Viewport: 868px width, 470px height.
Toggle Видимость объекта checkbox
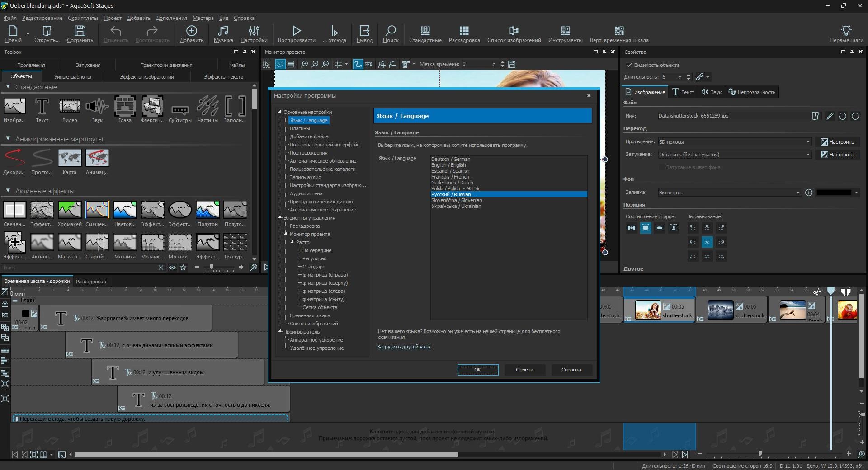pyautogui.click(x=629, y=65)
